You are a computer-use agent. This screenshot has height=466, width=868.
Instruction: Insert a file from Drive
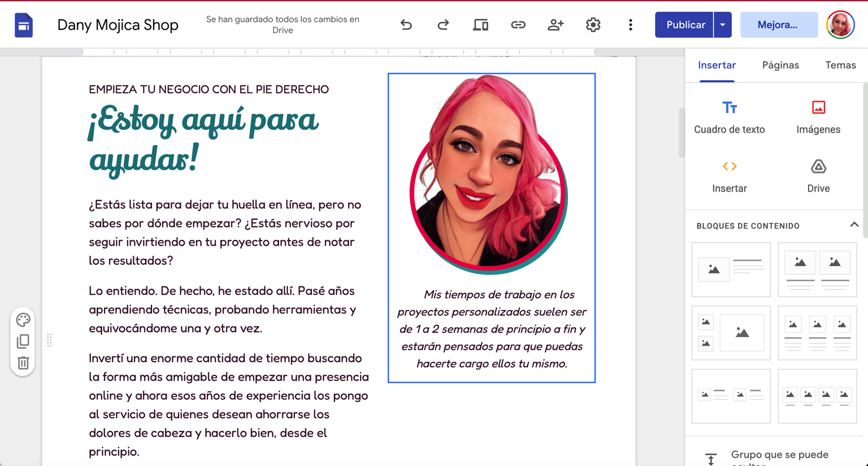click(818, 177)
